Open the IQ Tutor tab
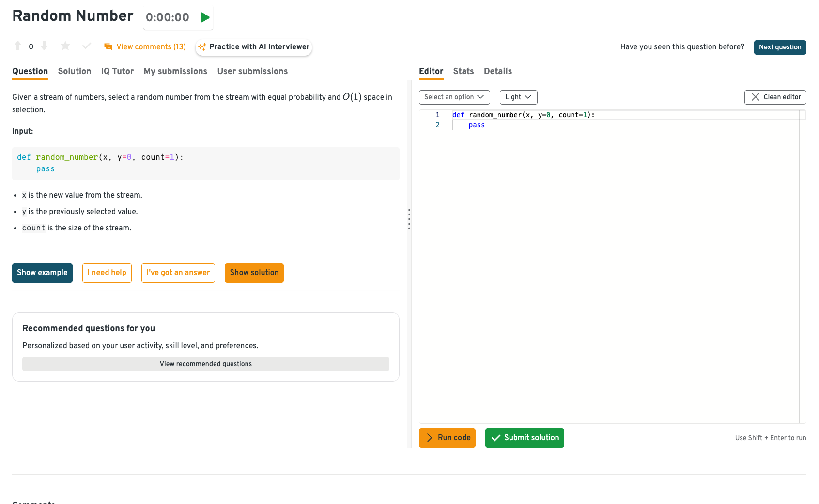The image size is (819, 504). point(117,71)
